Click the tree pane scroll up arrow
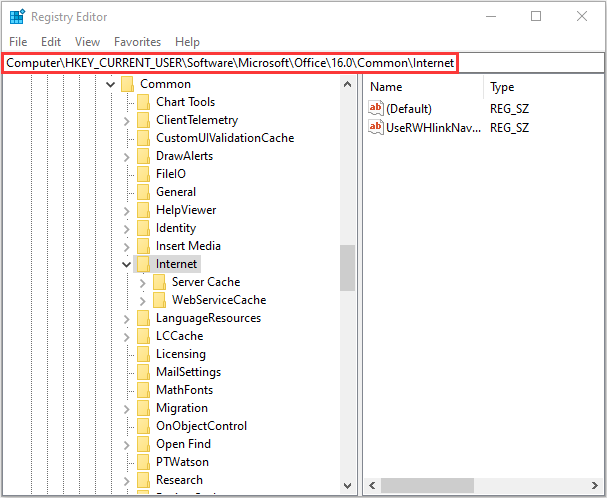The image size is (607, 498). [348, 84]
